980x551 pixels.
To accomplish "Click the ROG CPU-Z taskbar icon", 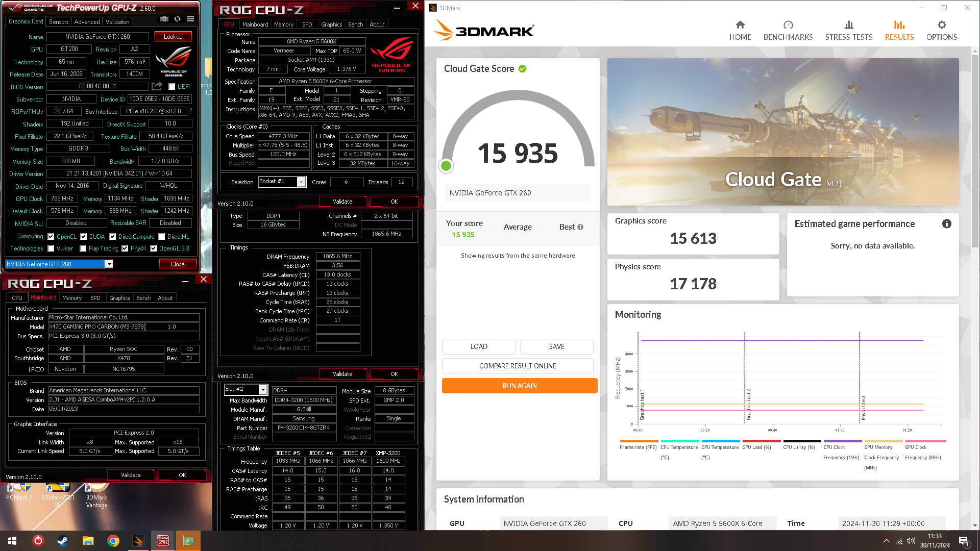I will point(163,541).
